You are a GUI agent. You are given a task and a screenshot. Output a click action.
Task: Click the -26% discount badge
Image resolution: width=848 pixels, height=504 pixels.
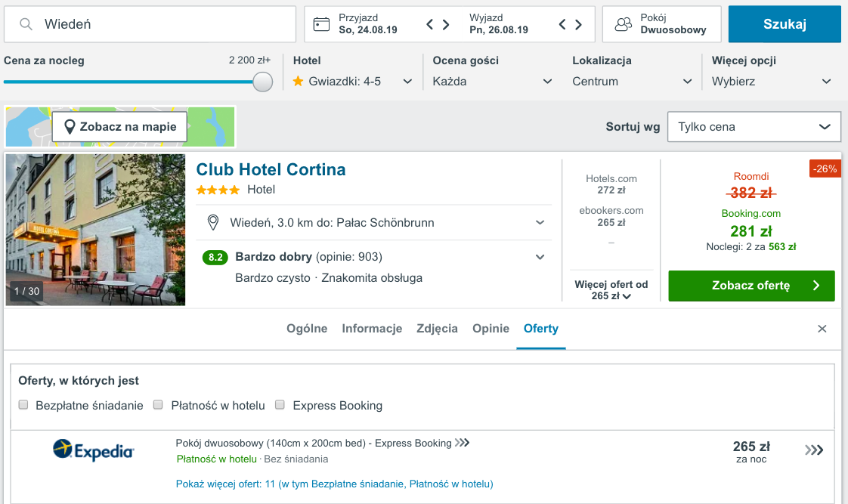point(825,169)
